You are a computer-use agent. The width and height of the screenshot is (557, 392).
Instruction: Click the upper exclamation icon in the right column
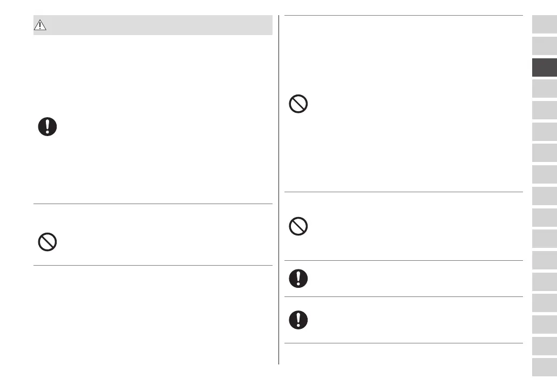click(x=298, y=278)
